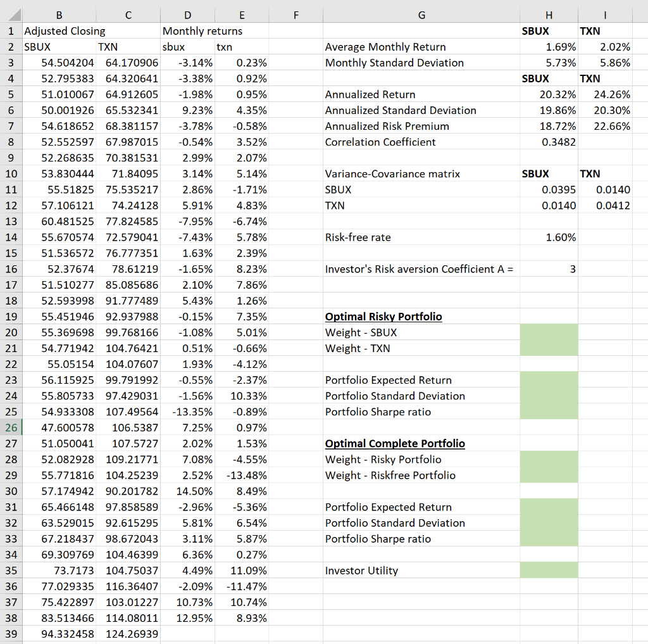Click the SBUX Average Monthly Return 1.69% cell
Image resolution: width=648 pixels, height=644 pixels.
coord(548,47)
